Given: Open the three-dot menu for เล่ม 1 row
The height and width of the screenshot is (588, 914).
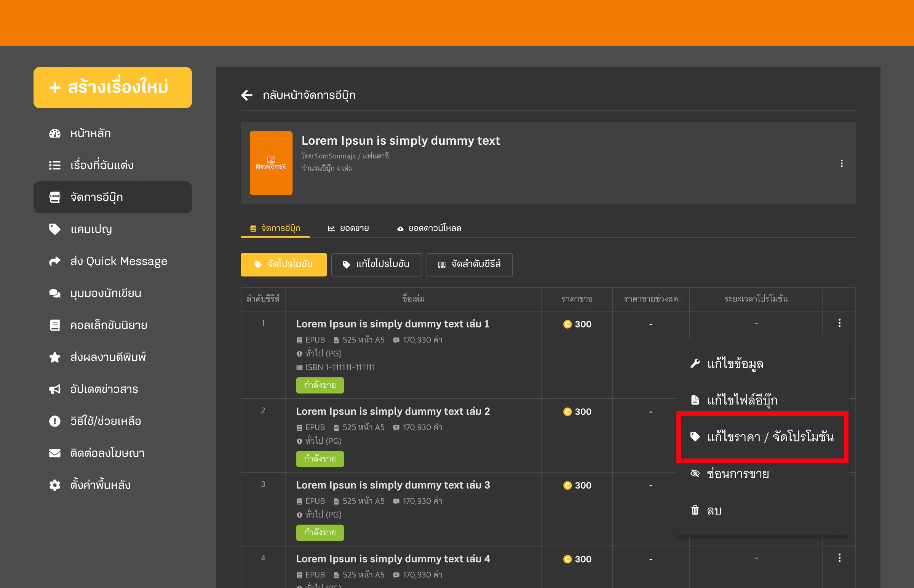Looking at the screenshot, I should click(839, 323).
